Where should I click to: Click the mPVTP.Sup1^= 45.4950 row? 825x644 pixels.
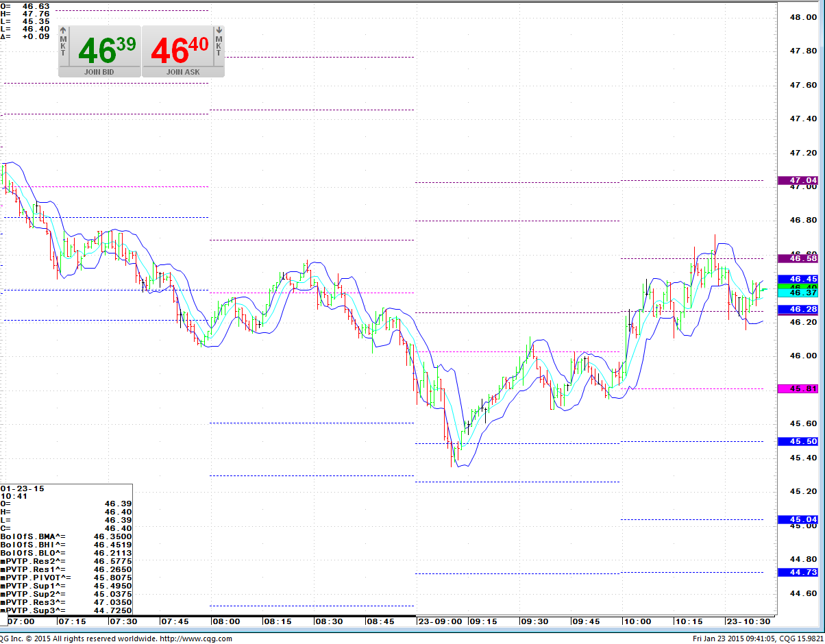tap(66, 586)
